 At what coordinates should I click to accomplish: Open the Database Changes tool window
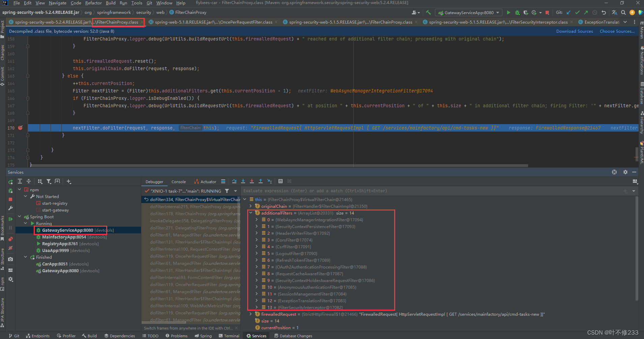coord(293,336)
